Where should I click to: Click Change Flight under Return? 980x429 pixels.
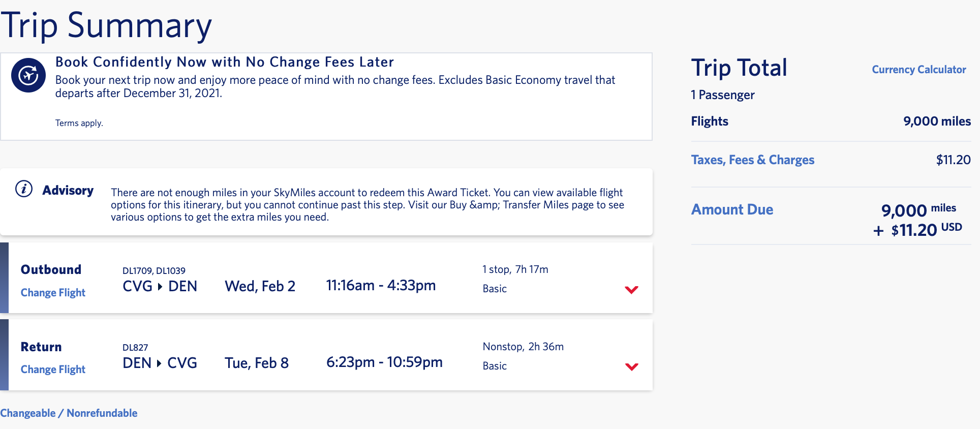point(53,370)
